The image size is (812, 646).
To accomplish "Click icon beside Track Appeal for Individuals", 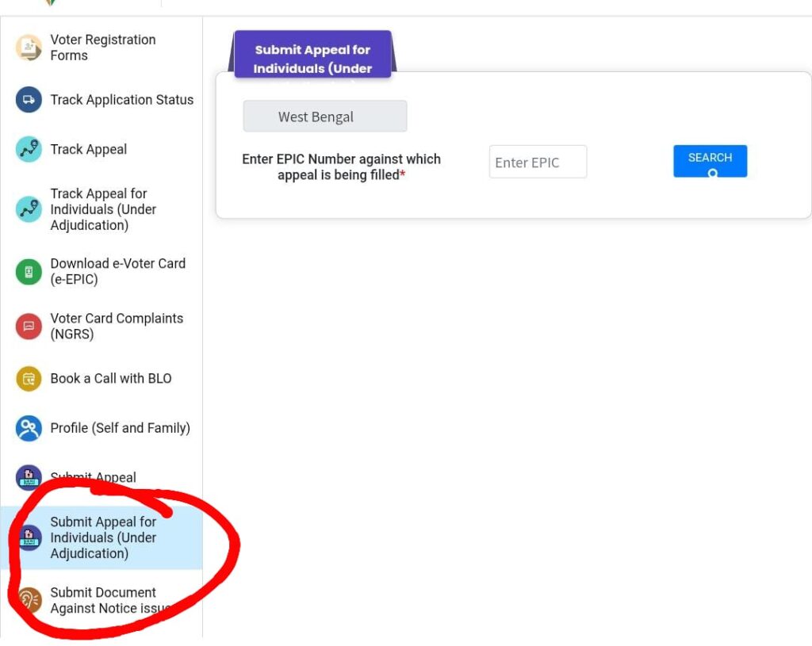I will (29, 209).
